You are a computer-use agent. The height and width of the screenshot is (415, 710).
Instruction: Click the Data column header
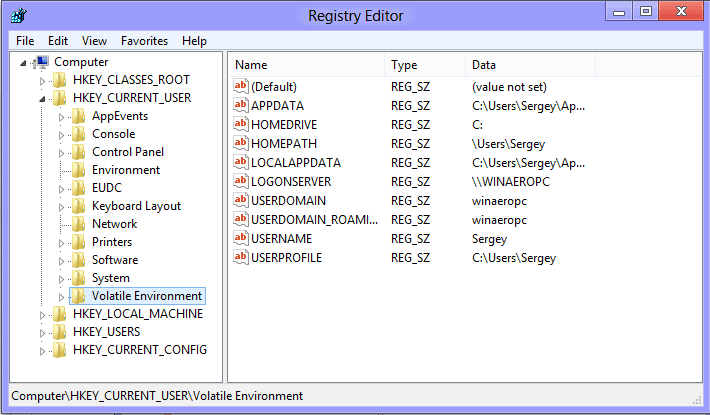tap(530, 65)
